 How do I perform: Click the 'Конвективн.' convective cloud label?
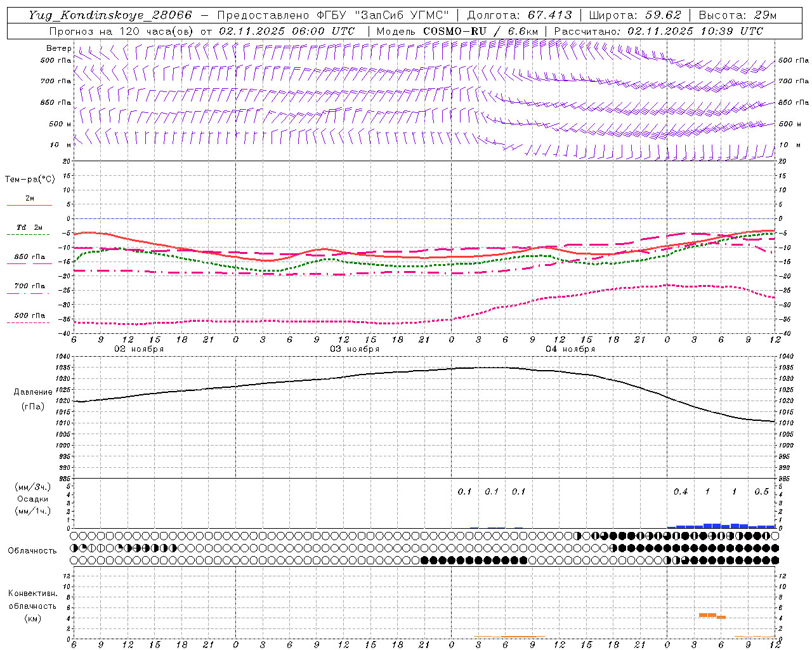32,594
